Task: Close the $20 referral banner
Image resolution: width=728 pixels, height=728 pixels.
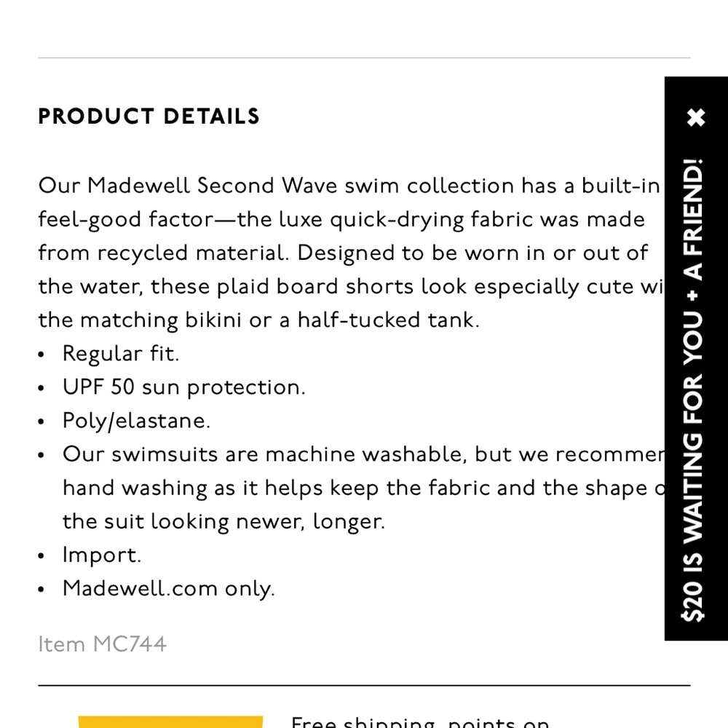Action: [696, 117]
